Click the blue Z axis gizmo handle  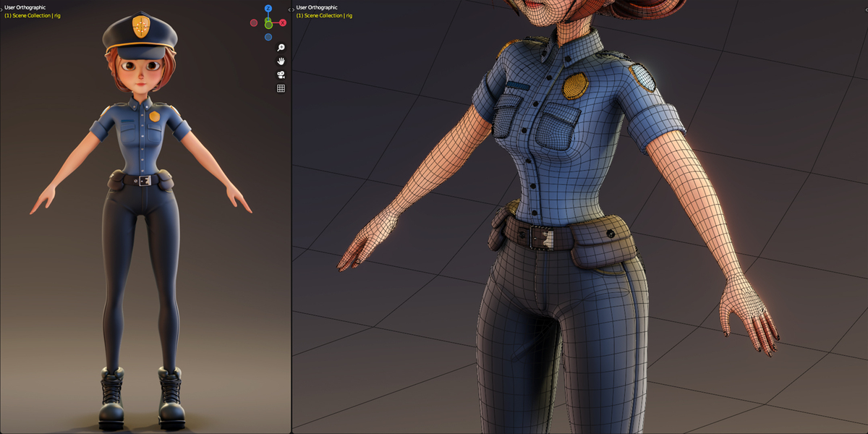268,8
